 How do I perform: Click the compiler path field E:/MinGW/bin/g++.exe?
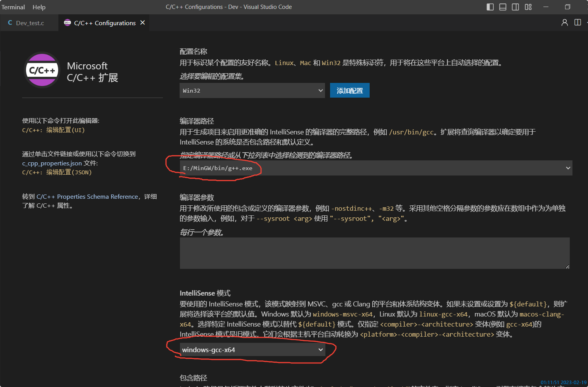pyautogui.click(x=376, y=168)
